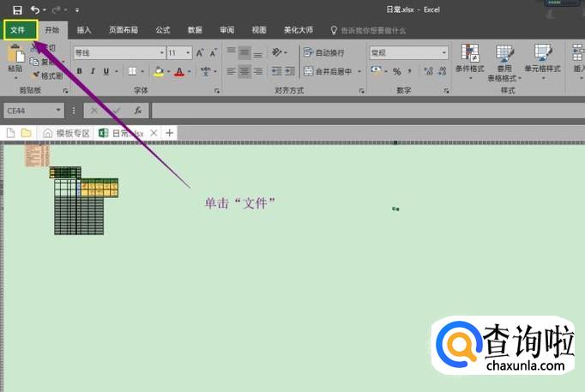
Task: Open the File (文件) tab
Action: (18, 30)
